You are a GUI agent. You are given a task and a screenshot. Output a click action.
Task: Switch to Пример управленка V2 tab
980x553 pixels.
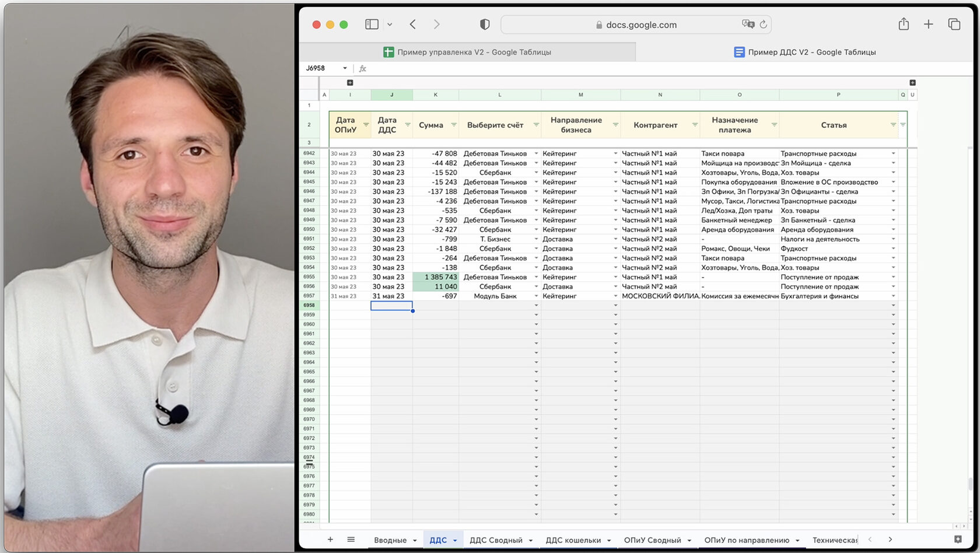pyautogui.click(x=467, y=52)
